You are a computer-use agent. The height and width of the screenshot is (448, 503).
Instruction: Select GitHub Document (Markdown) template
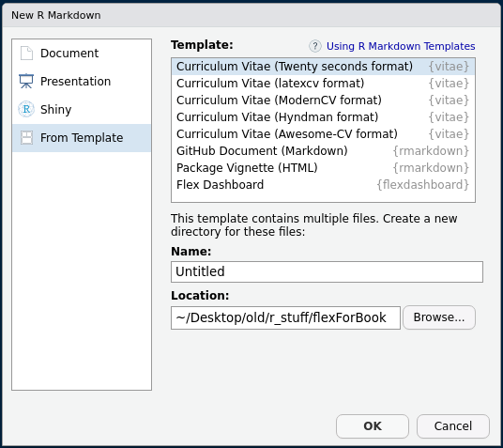click(x=323, y=151)
